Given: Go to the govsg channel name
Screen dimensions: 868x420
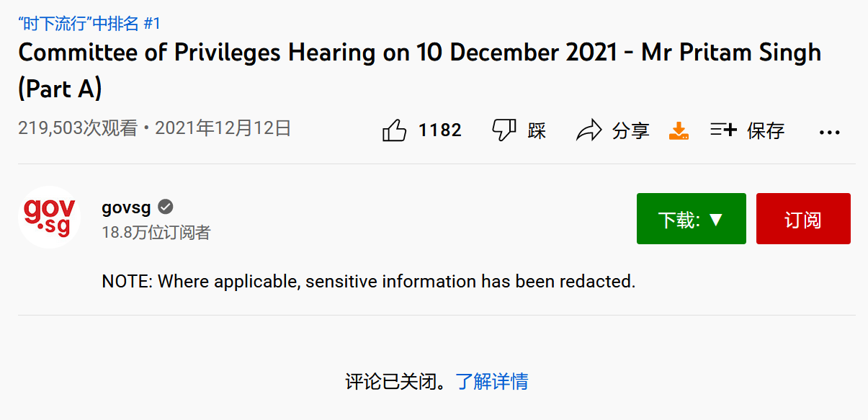Looking at the screenshot, I should tap(126, 207).
